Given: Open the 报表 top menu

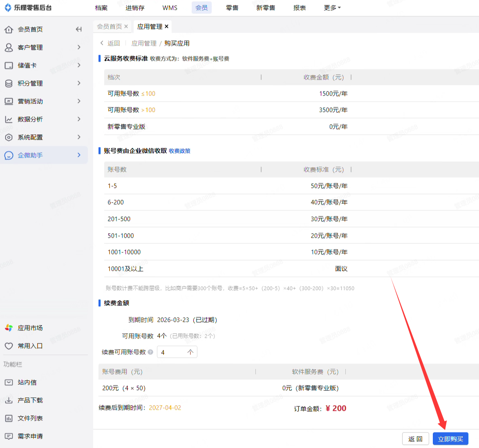Looking at the screenshot, I should (300, 8).
